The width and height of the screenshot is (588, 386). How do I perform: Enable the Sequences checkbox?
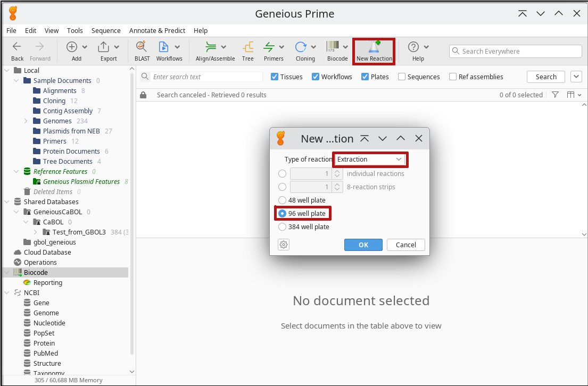[x=402, y=77]
